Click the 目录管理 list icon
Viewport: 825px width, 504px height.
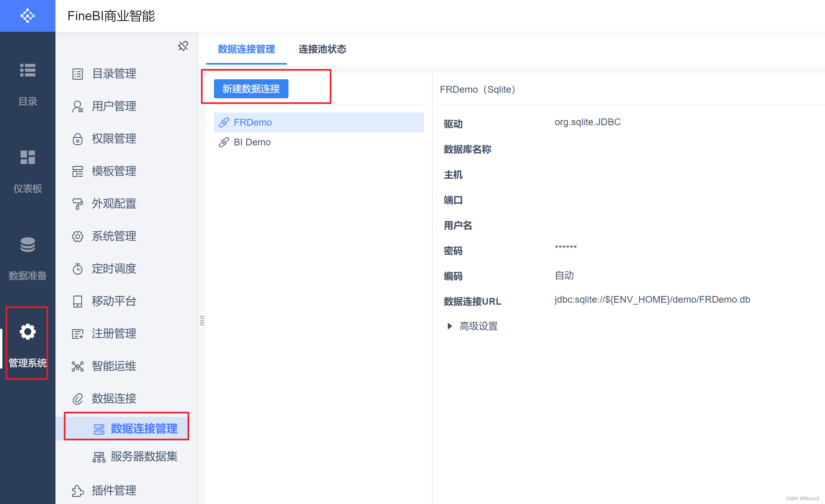(78, 74)
